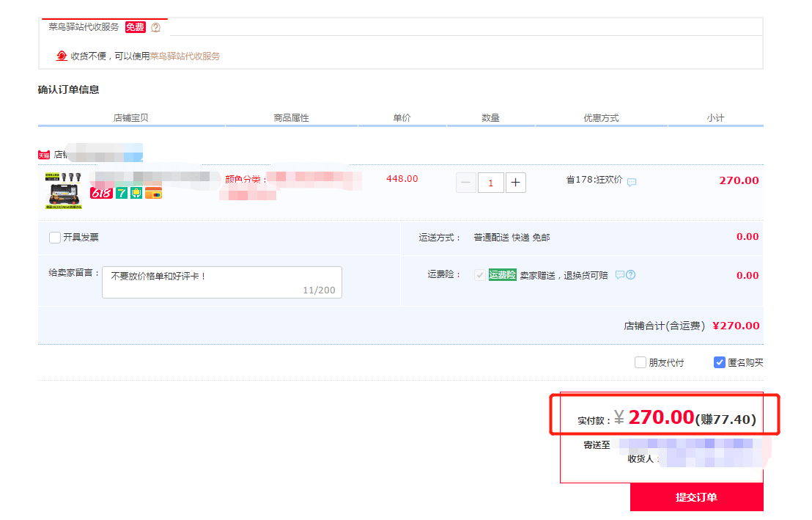Click the green shield guarantee badge
812x520 pixels.
click(x=136, y=194)
